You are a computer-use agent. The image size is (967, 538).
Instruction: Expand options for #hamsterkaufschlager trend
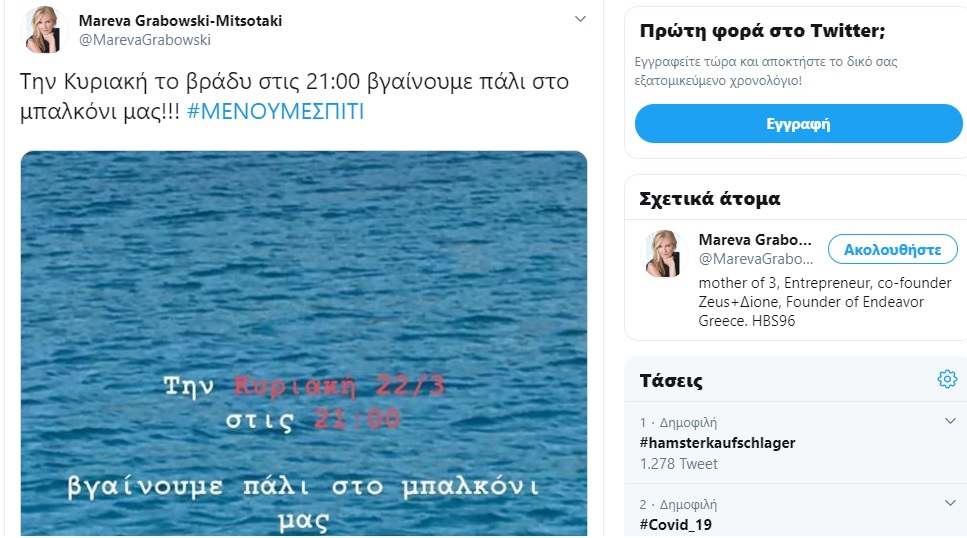[x=950, y=421]
